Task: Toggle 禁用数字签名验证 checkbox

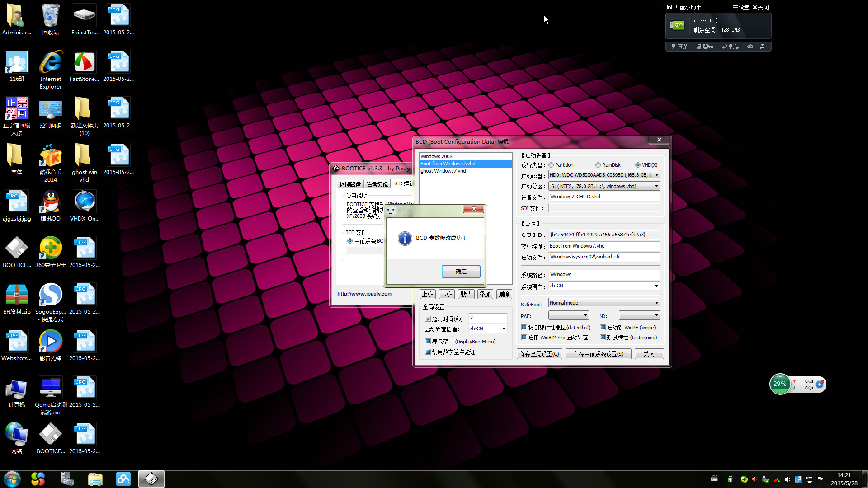Action: click(x=428, y=352)
